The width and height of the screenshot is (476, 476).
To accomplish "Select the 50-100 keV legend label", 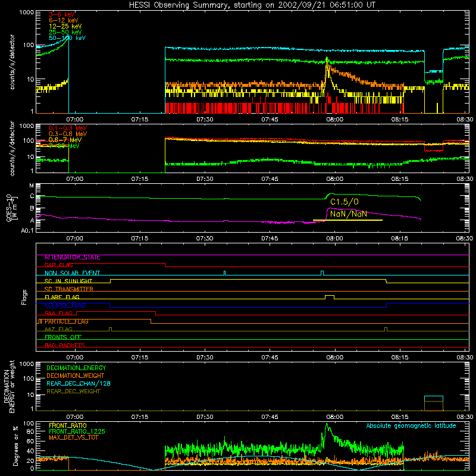I will pos(67,38).
